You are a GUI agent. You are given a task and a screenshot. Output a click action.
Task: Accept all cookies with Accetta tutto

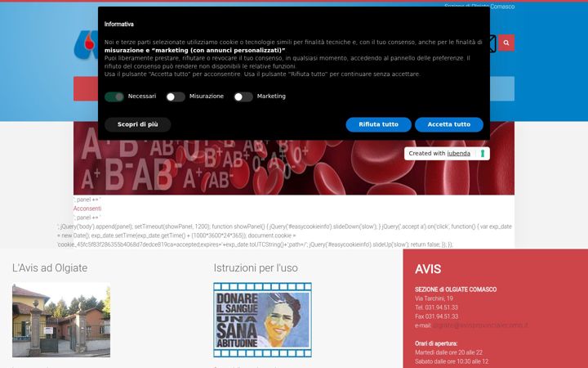[449, 124]
